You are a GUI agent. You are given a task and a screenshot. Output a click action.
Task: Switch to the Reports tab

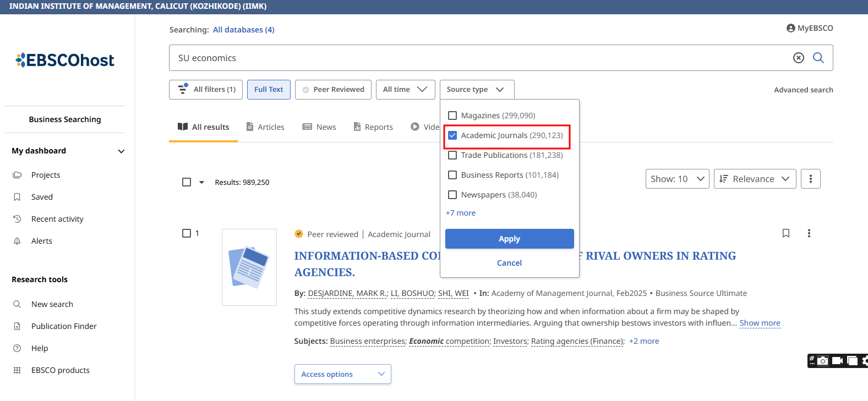[x=373, y=127]
